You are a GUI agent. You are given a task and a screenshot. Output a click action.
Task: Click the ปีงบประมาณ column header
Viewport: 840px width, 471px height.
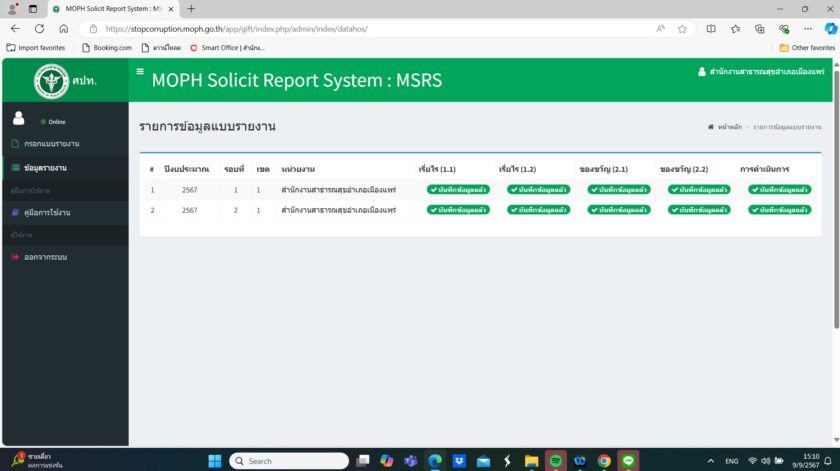186,169
